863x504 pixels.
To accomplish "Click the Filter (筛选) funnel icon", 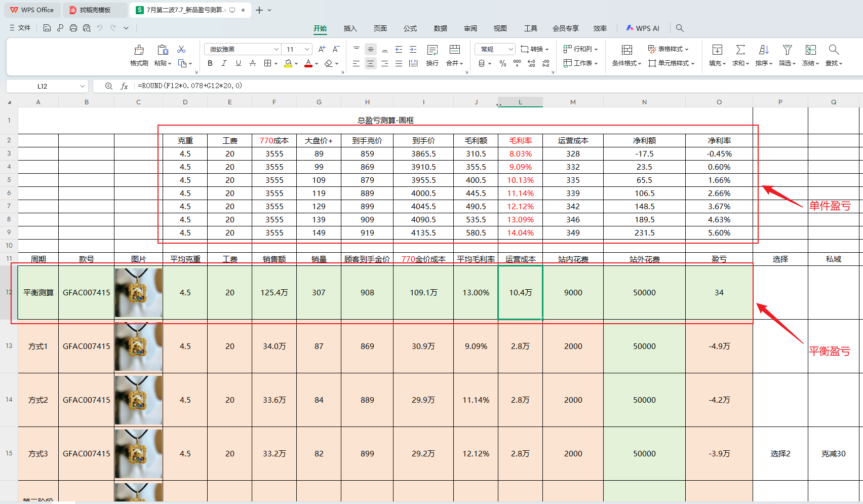I will (787, 50).
